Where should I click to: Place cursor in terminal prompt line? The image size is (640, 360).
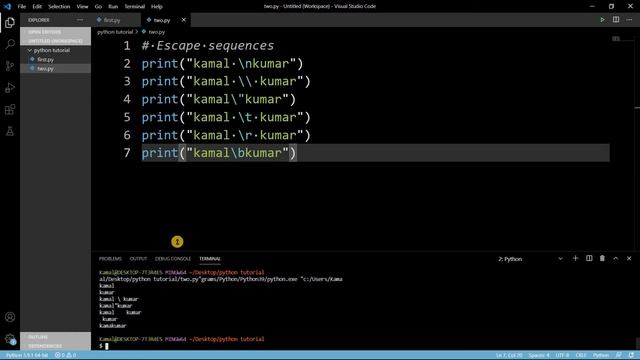pos(107,346)
